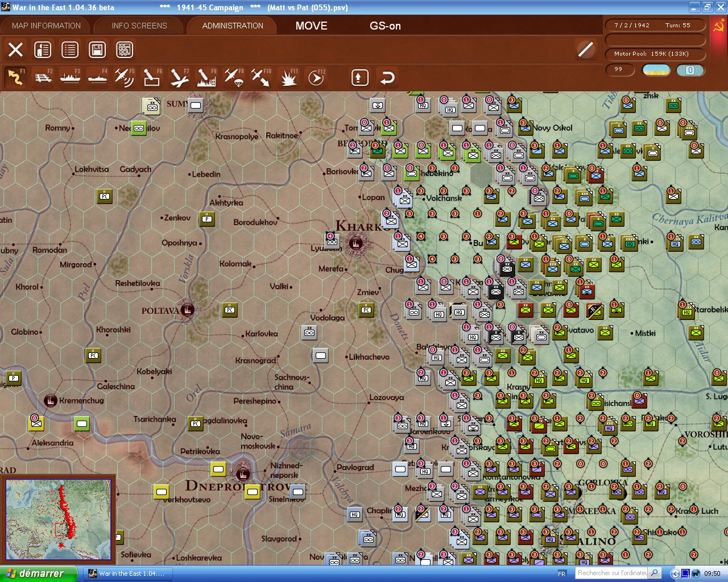Click the Lebedin town label
The image size is (728, 582).
coord(206,174)
